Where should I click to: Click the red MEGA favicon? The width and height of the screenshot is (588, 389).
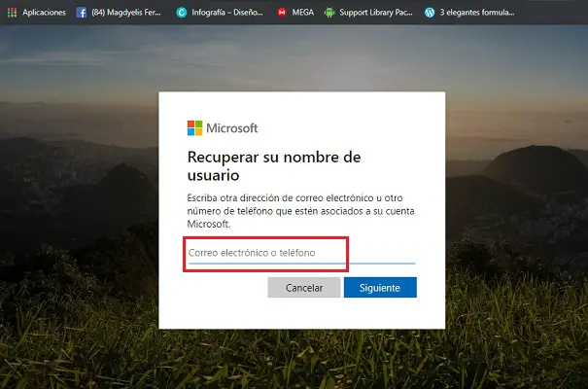282,13
